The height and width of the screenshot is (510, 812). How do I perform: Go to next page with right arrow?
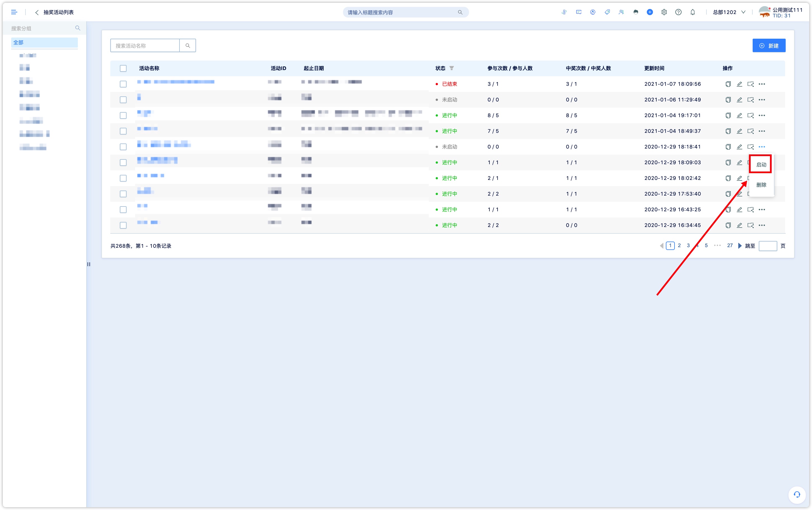tap(739, 246)
